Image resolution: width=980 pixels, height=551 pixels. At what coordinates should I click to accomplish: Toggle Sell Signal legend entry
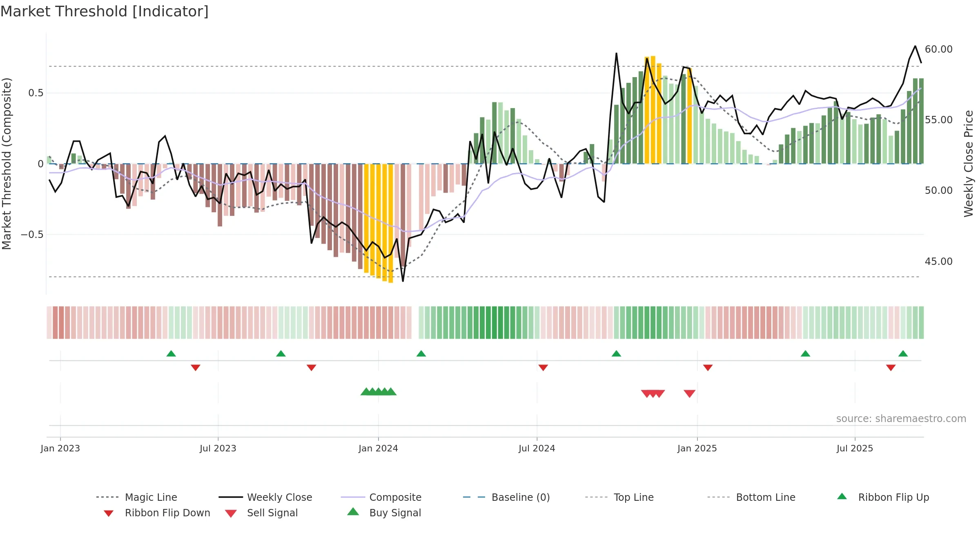(261, 513)
